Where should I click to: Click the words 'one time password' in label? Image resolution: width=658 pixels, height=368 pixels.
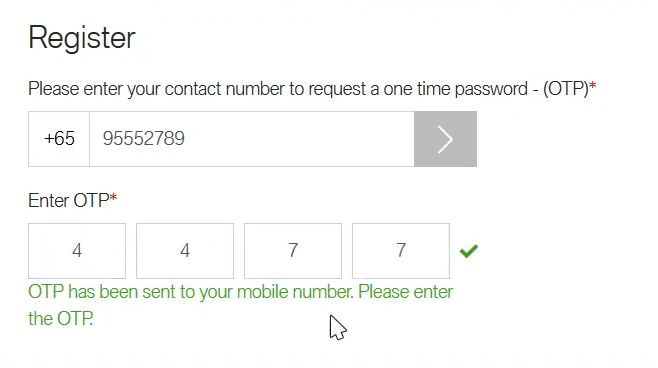(x=455, y=89)
